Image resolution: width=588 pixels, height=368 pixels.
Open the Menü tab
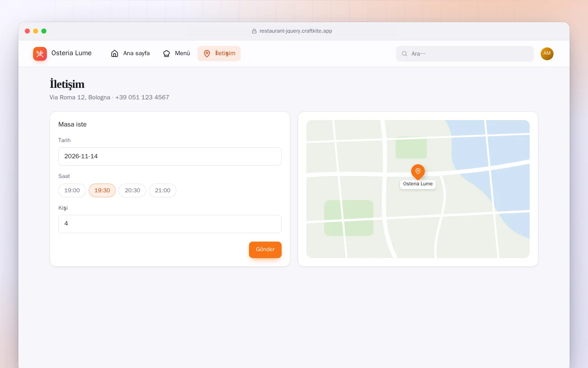coord(176,53)
